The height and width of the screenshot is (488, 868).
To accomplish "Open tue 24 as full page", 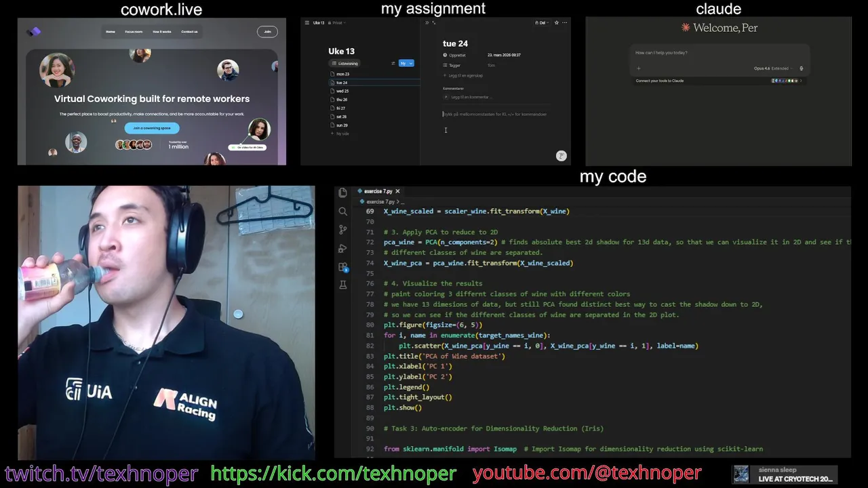I will coord(434,22).
